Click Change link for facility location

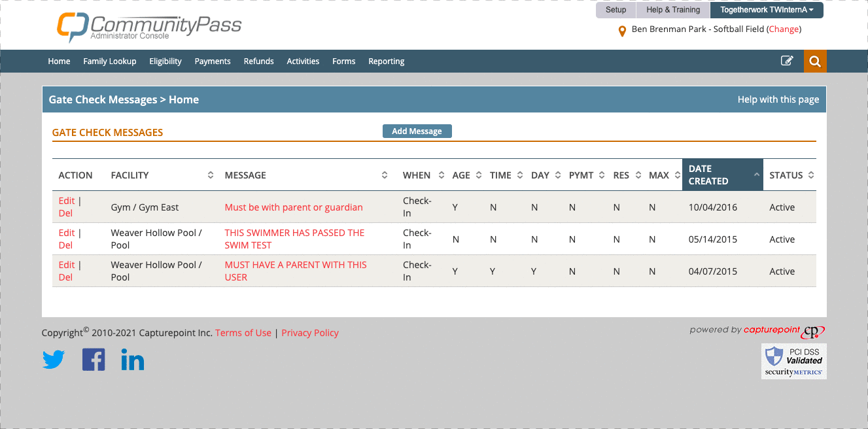coord(784,29)
